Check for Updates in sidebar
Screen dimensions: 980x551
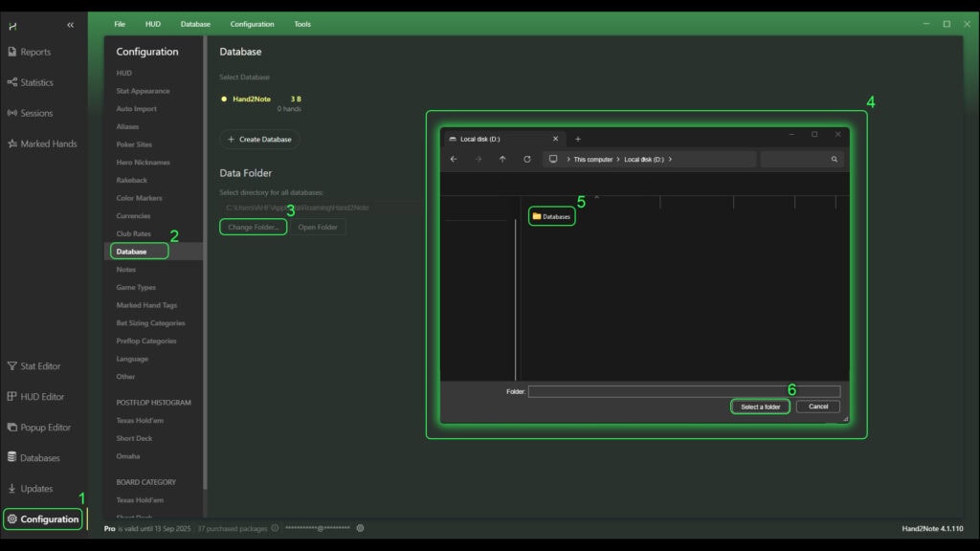[30, 489]
